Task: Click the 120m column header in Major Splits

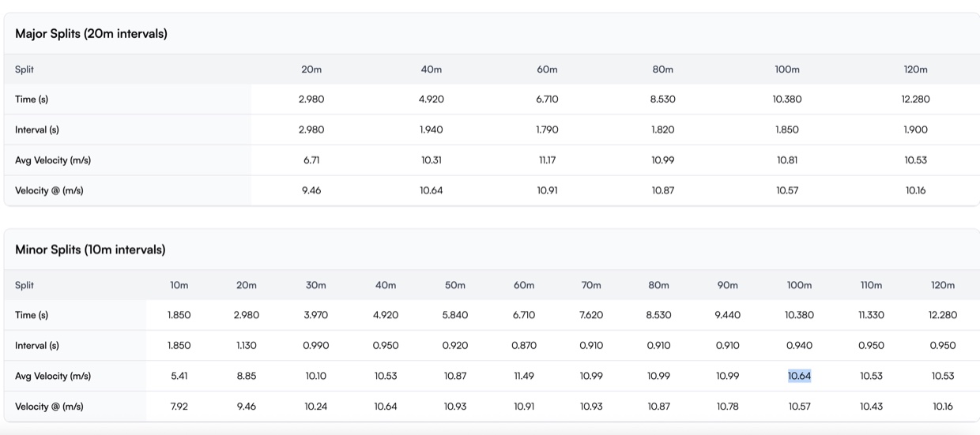Action: 915,69
